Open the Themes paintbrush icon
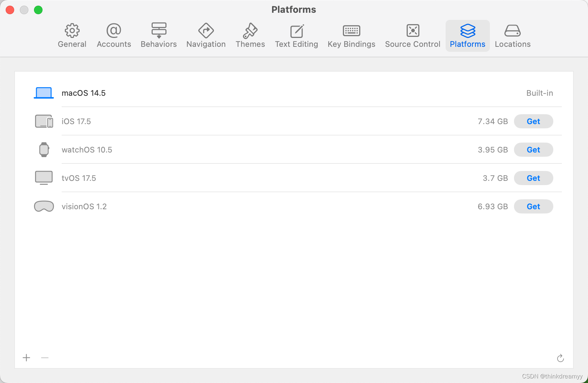Image resolution: width=588 pixels, height=383 pixels. (x=250, y=31)
